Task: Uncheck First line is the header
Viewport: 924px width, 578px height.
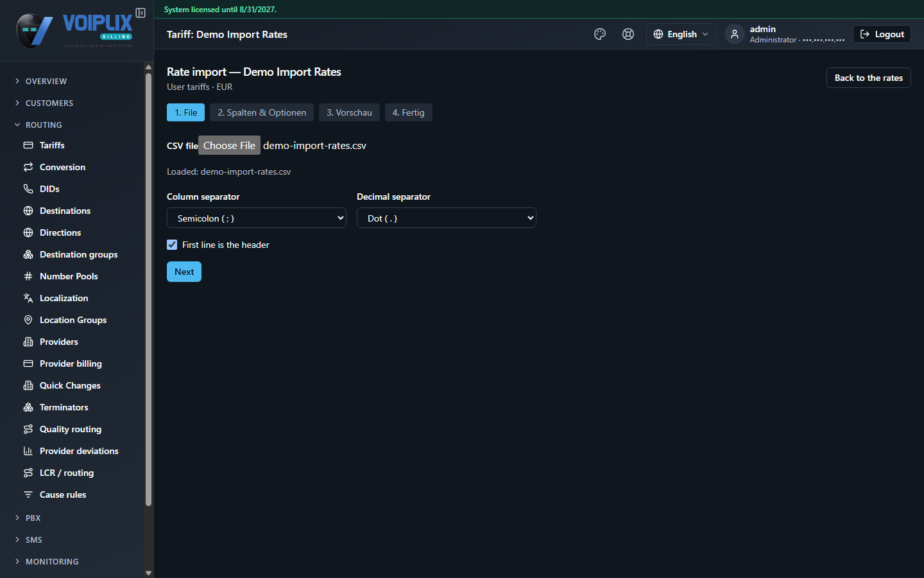Action: 172,245
